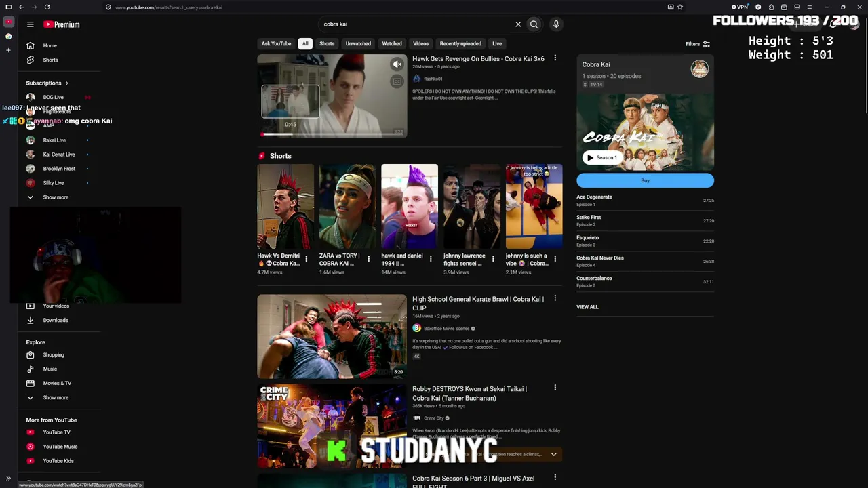Open the High School General Karate Brawl thumbnail

pyautogui.click(x=332, y=336)
